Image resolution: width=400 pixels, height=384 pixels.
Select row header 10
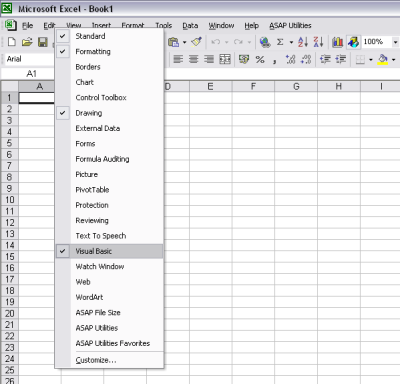coord(10,200)
